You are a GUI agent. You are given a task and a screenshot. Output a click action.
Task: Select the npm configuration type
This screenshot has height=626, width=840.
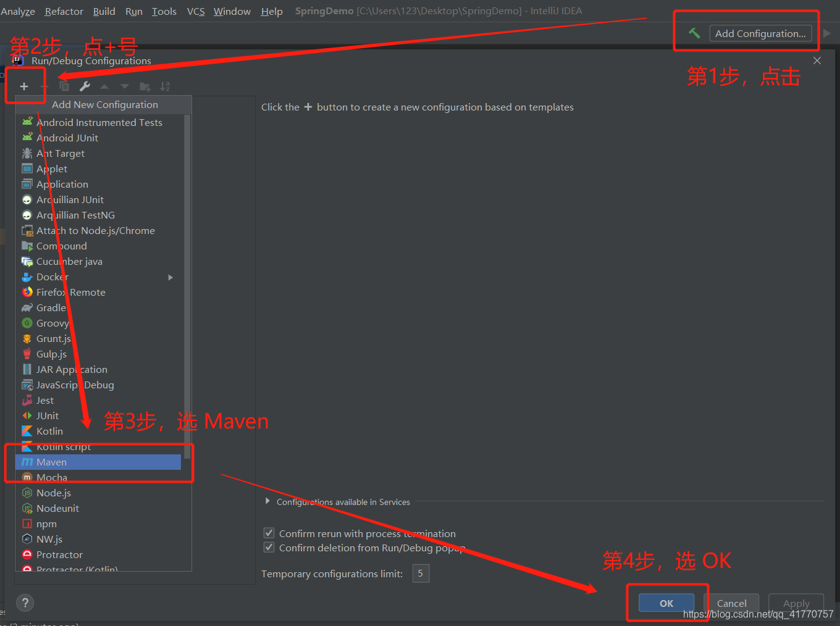99,524
